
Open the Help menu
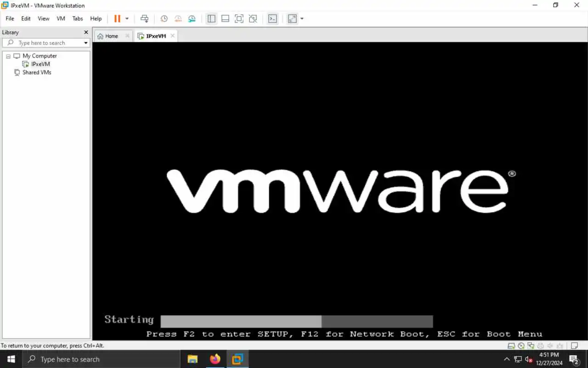96,18
